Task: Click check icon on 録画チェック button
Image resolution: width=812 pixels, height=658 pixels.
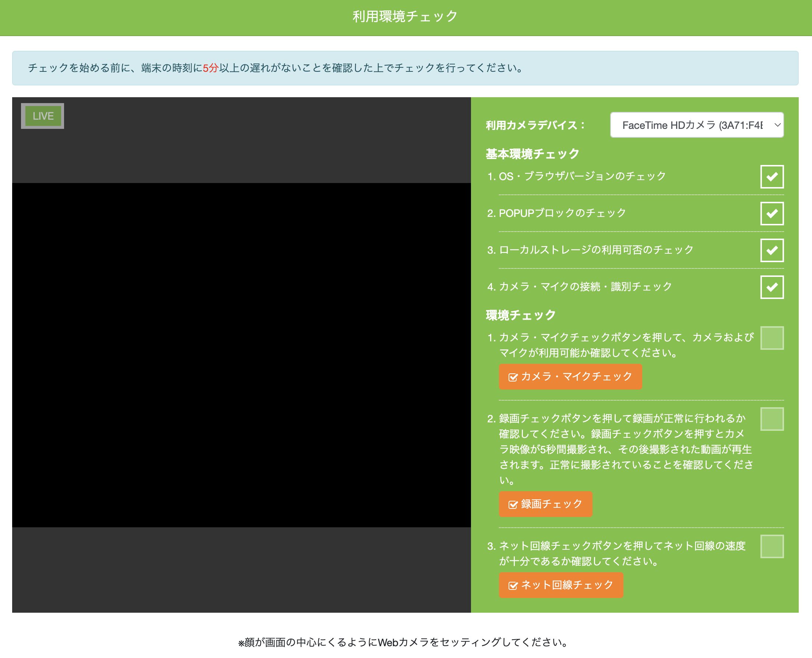Action: point(513,504)
